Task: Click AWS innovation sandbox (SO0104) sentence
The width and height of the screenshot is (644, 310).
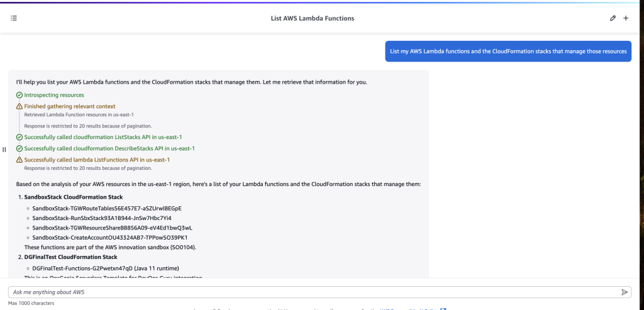Action: (109, 247)
